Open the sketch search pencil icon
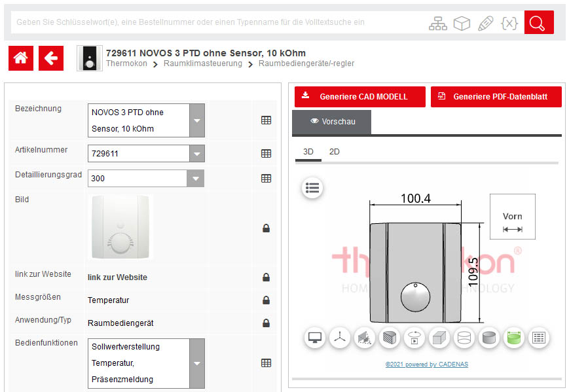Screen dimensions: 569x392 pyautogui.click(x=485, y=22)
